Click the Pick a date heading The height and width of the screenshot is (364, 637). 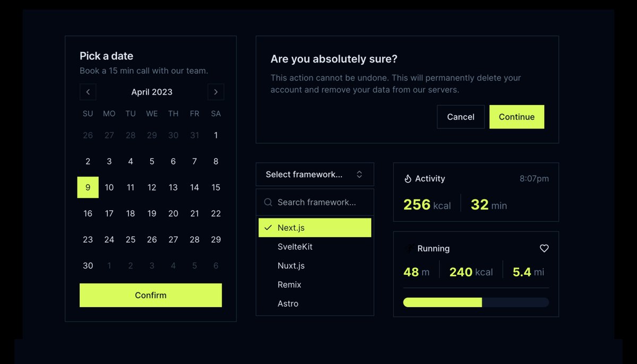tap(106, 56)
